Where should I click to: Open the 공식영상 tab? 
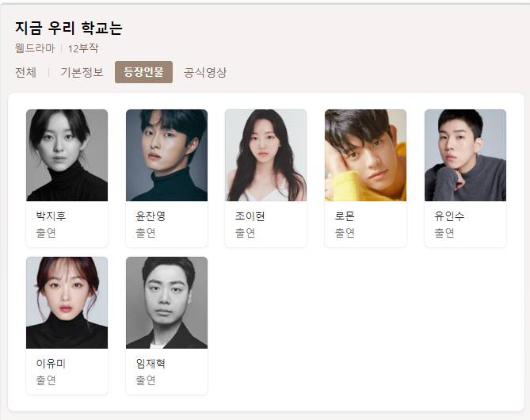tap(205, 72)
